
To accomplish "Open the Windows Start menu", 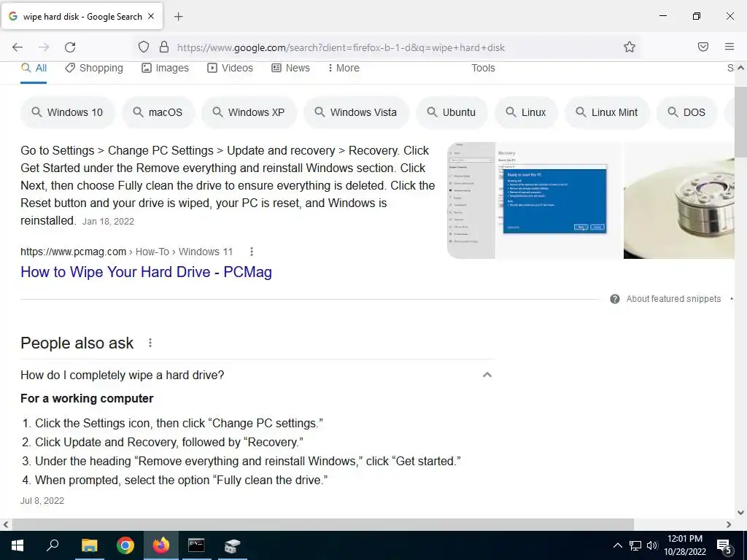I will click(18, 545).
